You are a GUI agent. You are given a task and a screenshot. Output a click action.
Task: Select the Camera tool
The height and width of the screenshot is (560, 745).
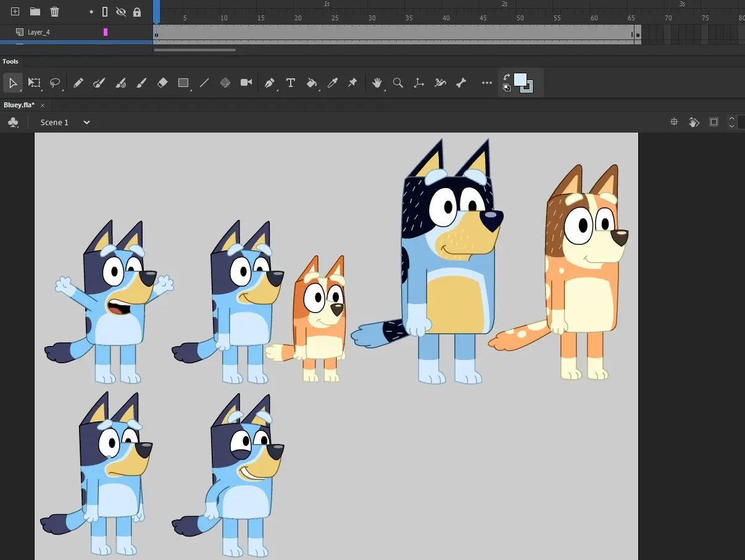click(x=246, y=83)
